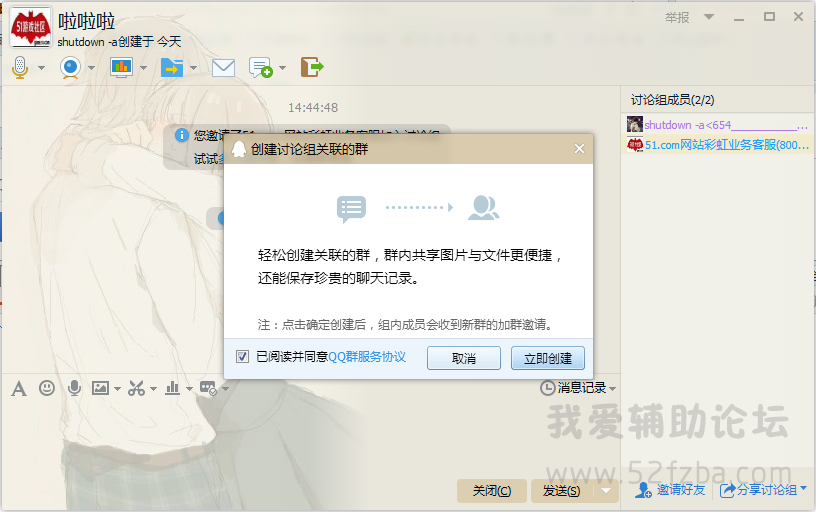The height and width of the screenshot is (512, 816).
Task: Select member 51.com网站彩虹业务客服
Action: [718, 145]
